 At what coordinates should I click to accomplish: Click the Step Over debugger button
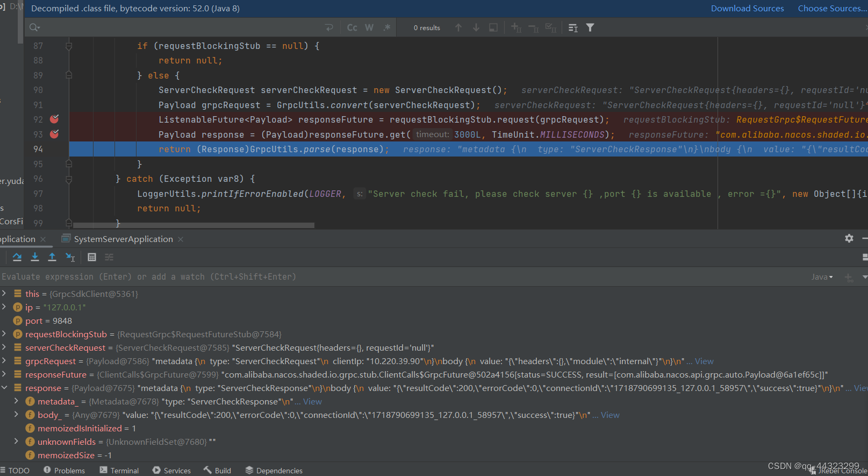17,257
